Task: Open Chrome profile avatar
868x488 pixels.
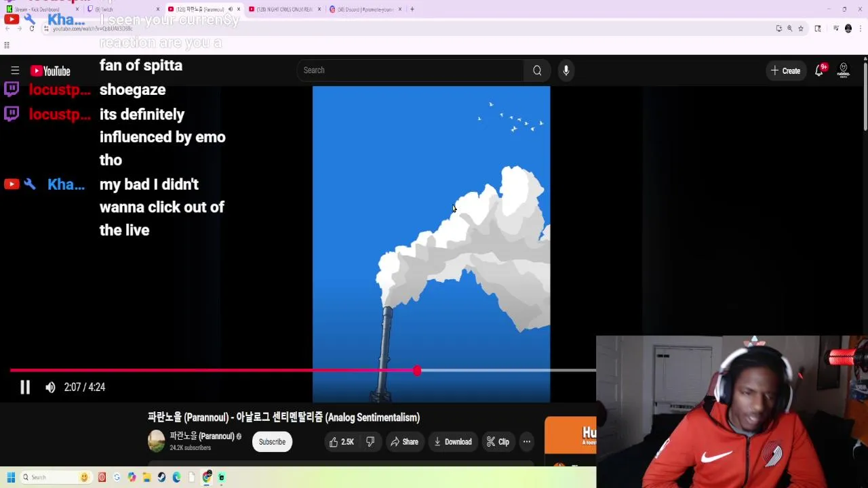Action: 848,28
